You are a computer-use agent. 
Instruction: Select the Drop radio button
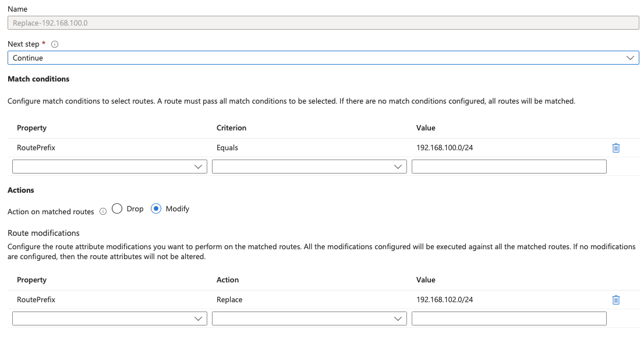(x=117, y=208)
